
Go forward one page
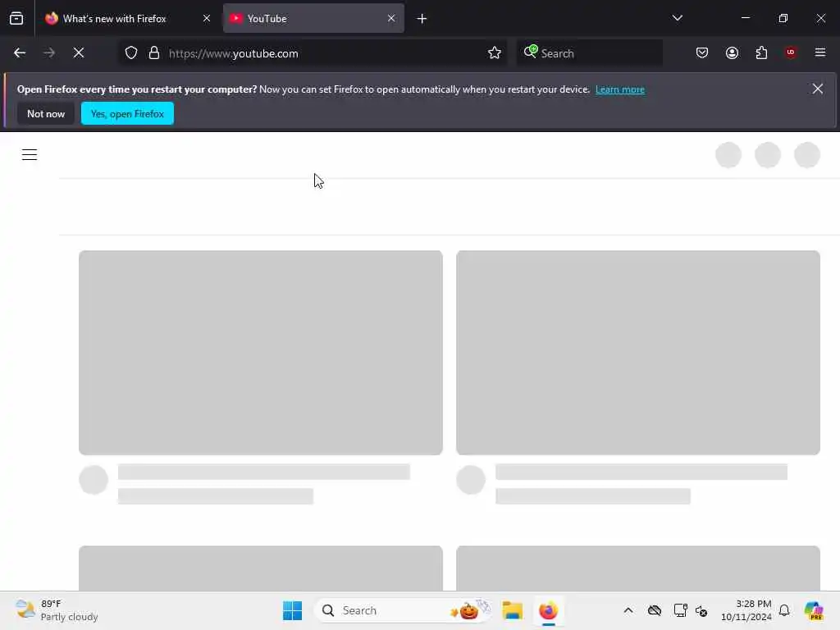[x=49, y=53]
